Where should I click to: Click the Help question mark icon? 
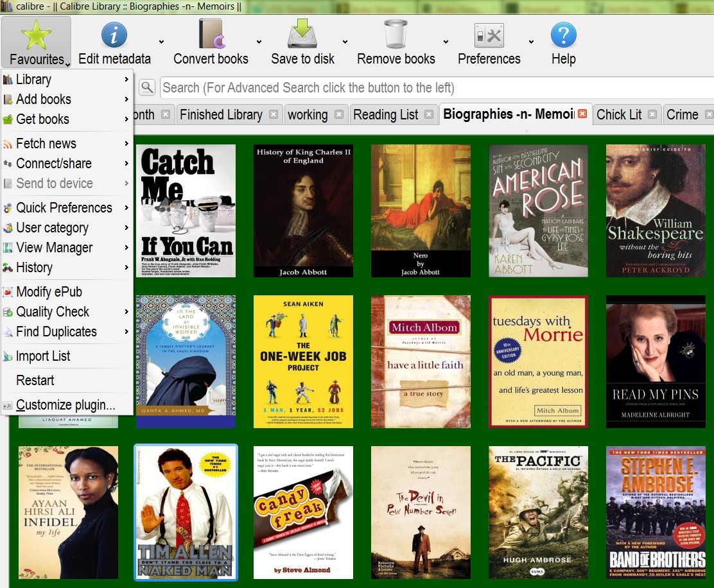(563, 34)
